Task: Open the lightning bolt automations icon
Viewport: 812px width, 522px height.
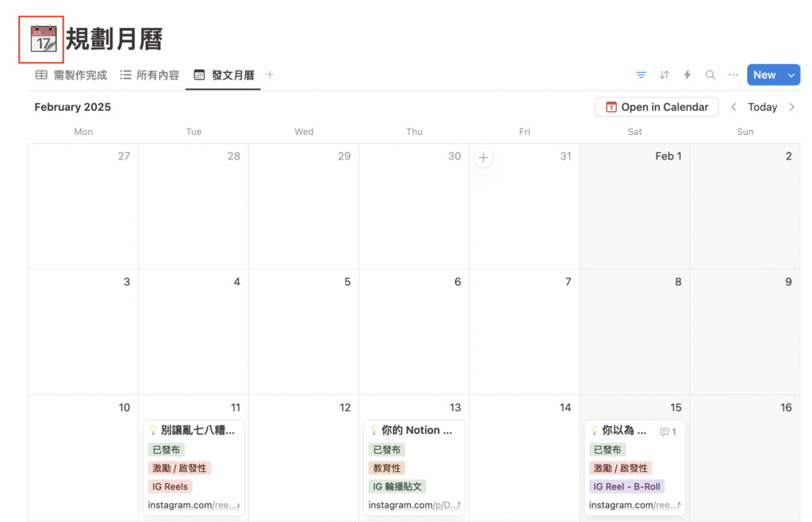Action: [688, 75]
